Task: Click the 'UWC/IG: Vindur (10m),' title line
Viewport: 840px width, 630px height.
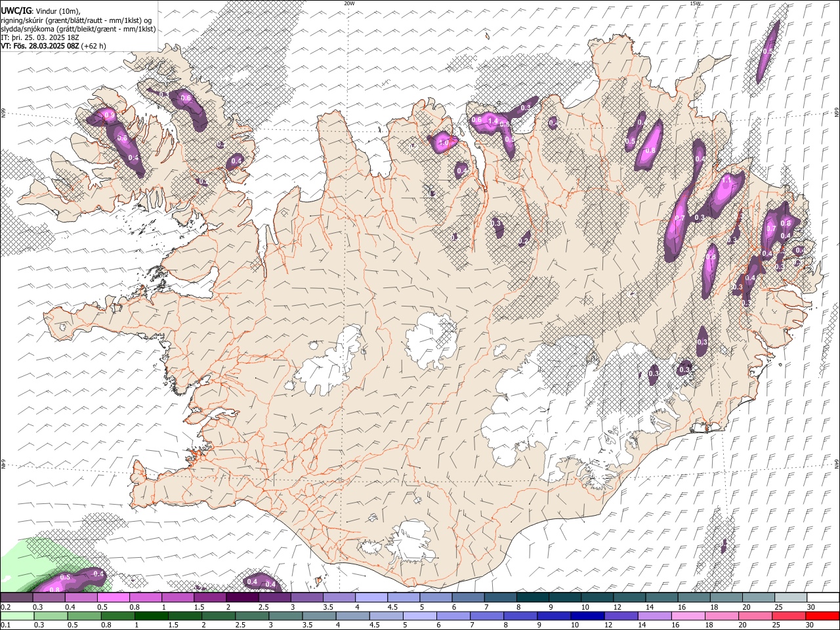Action: 39,10
